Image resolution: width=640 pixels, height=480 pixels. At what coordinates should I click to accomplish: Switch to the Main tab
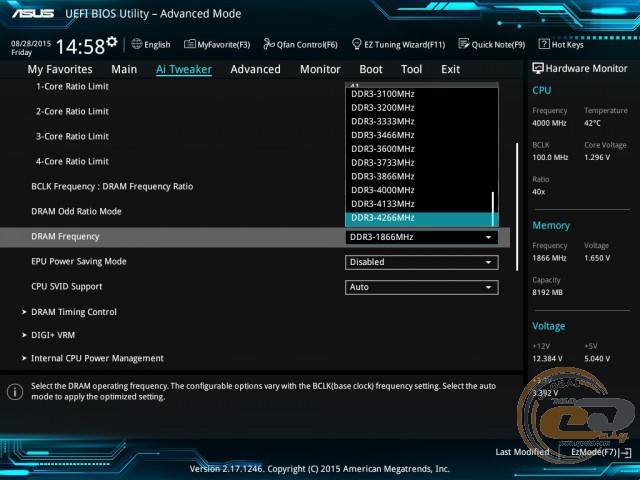(124, 69)
